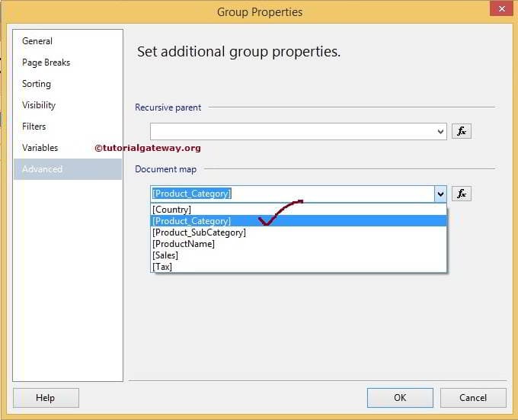Open the Filters page
This screenshot has height=420, width=518.
[68, 127]
